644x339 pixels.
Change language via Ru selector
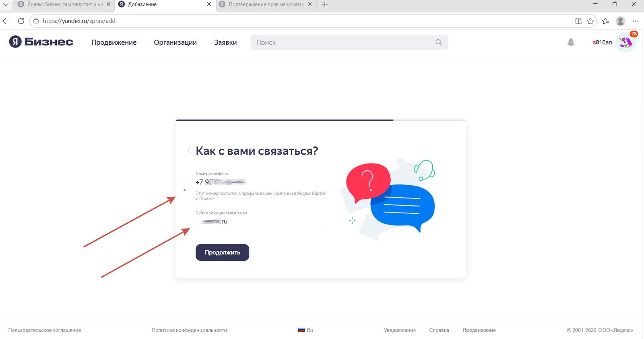305,330
